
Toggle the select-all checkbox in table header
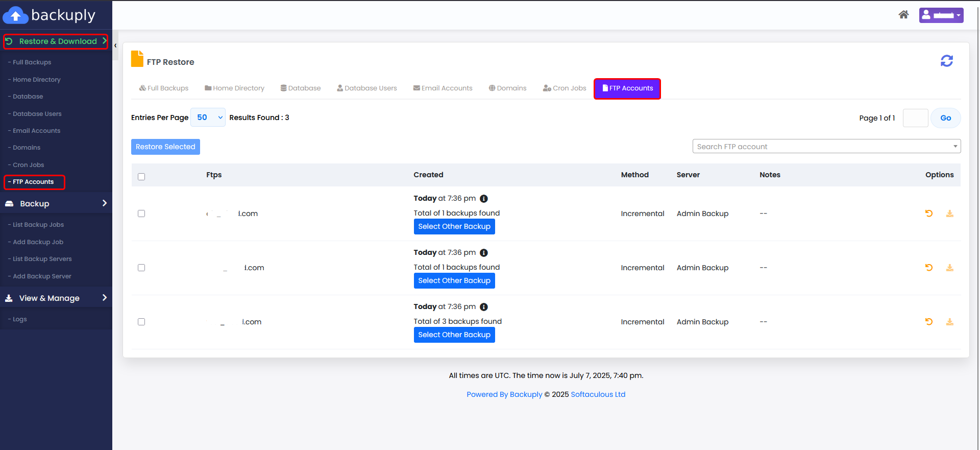tap(141, 177)
